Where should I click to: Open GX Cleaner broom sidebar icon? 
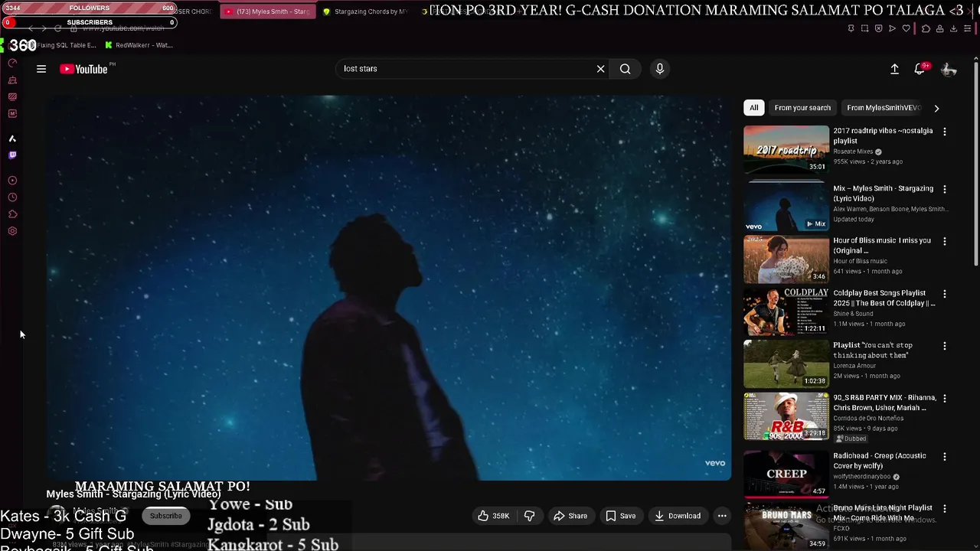pos(12,80)
